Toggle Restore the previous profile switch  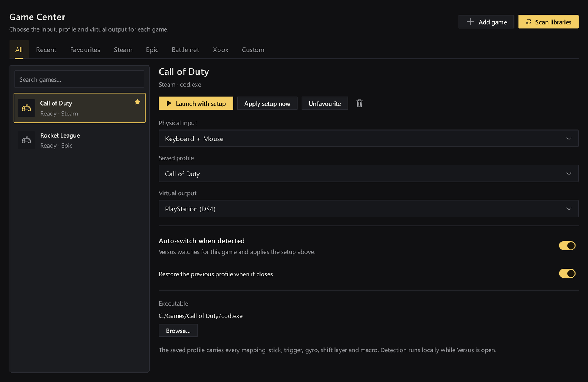[567, 274]
